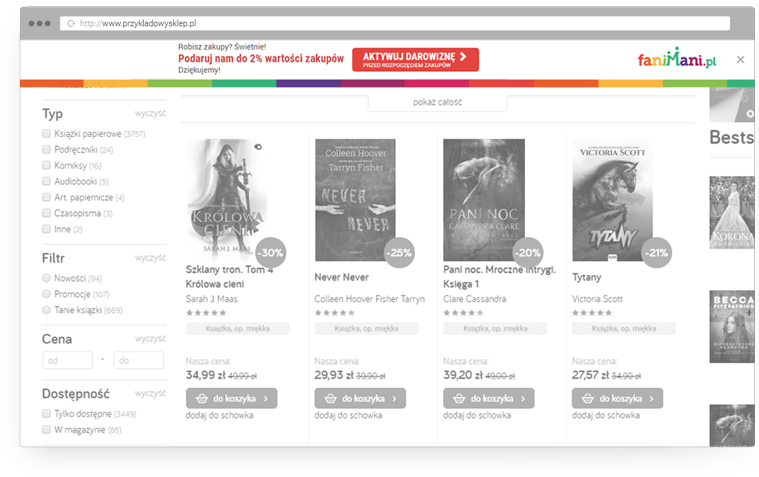The image size is (759, 477).
Task: Clear the Dostępność section with wyczyść
Action: pos(150,393)
